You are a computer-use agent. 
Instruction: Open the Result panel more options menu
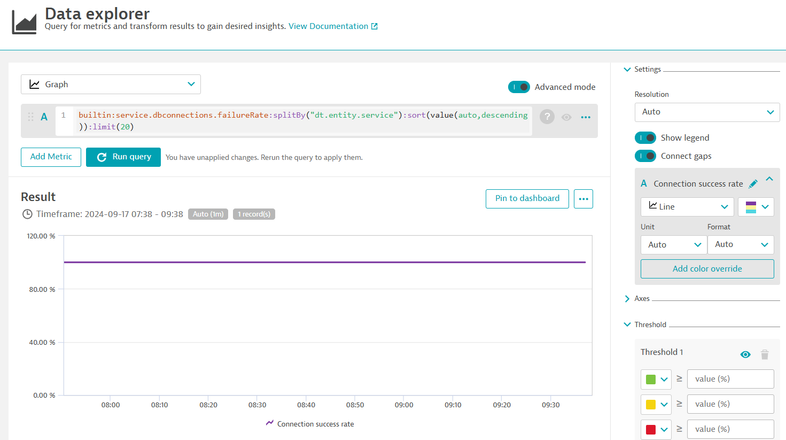pyautogui.click(x=583, y=198)
